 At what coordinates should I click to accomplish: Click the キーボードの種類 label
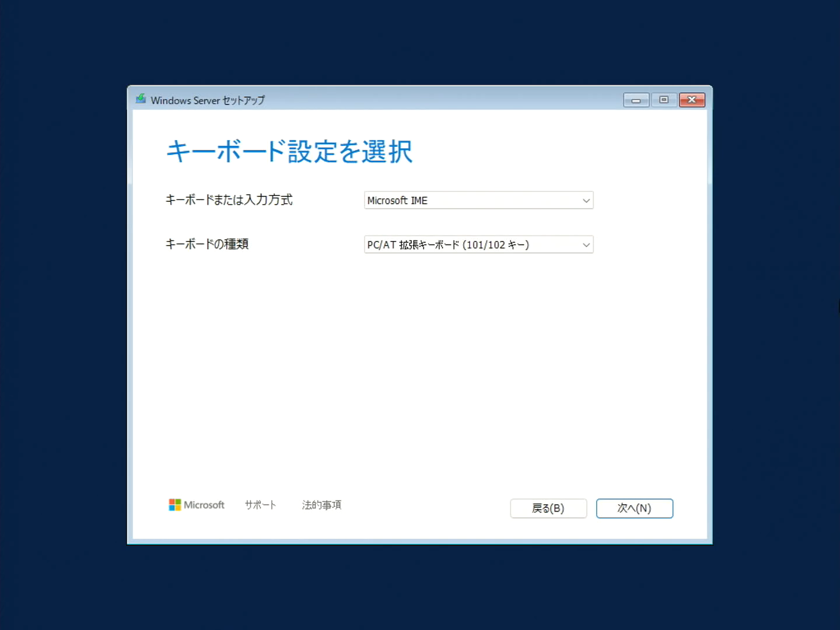click(207, 244)
